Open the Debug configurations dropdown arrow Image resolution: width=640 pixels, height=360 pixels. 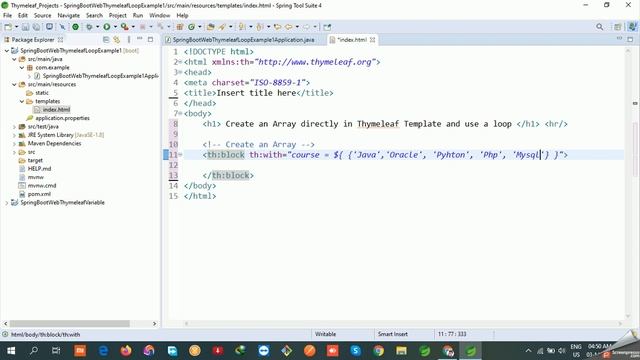point(97,27)
